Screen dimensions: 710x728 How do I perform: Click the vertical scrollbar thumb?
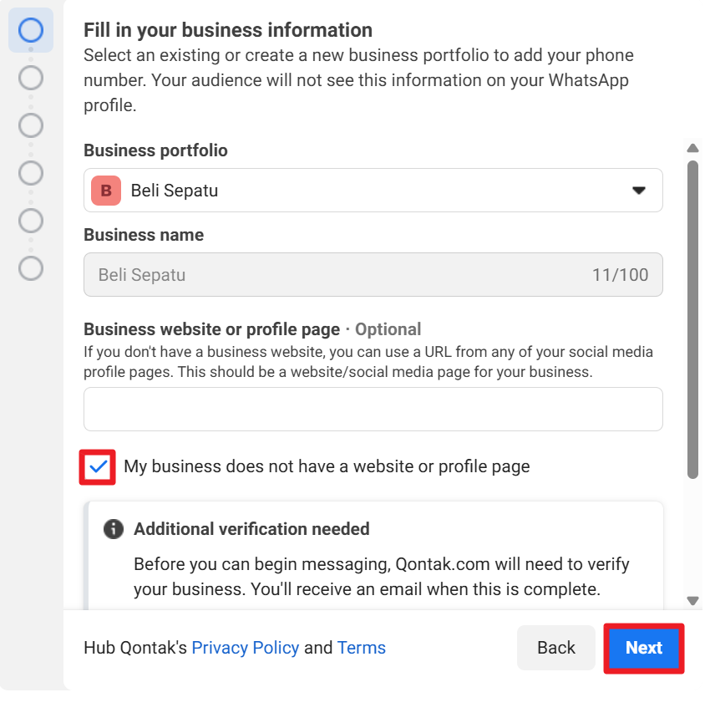tap(692, 318)
